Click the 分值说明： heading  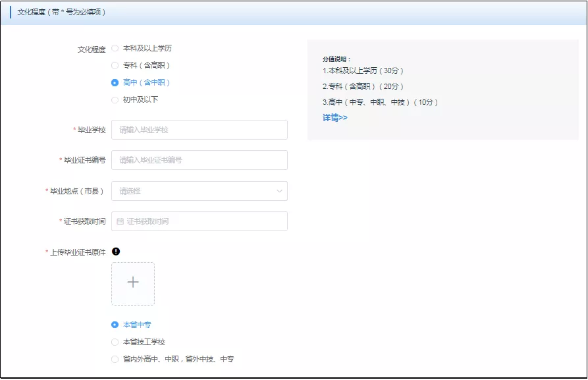336,59
